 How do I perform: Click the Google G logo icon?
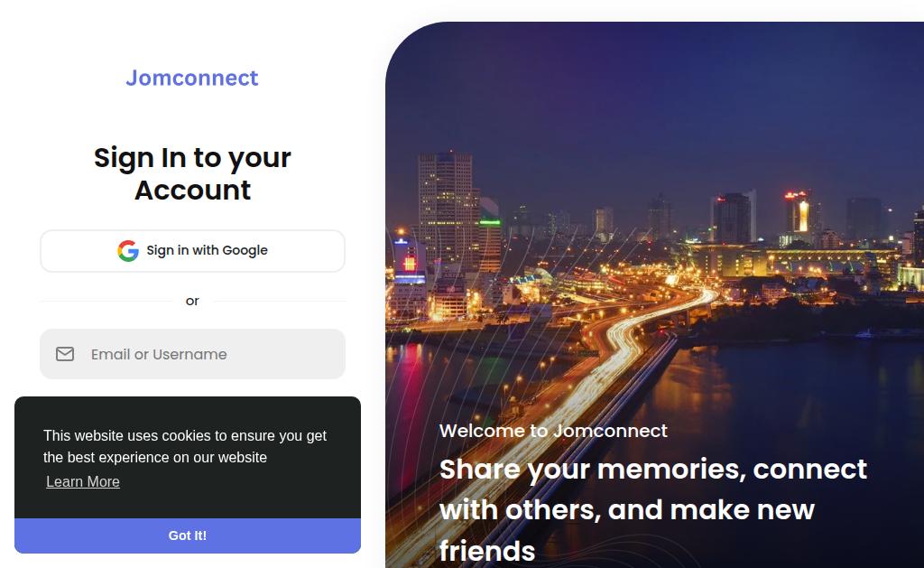coord(128,251)
